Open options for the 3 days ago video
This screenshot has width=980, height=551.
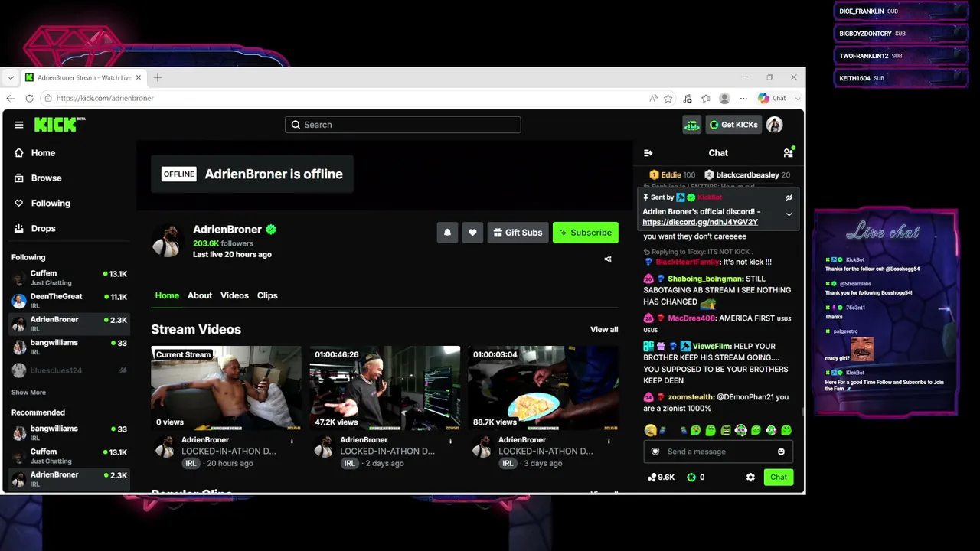(x=609, y=441)
